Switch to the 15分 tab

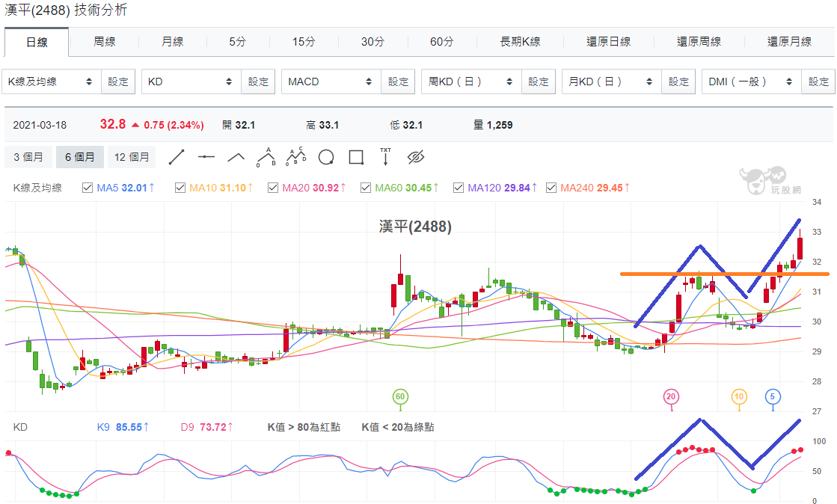tap(304, 42)
